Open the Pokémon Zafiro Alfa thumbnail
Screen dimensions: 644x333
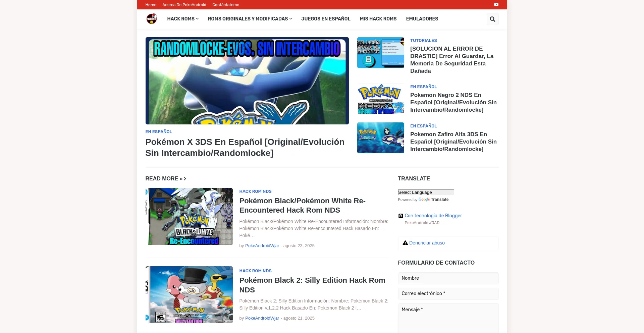[x=380, y=138]
